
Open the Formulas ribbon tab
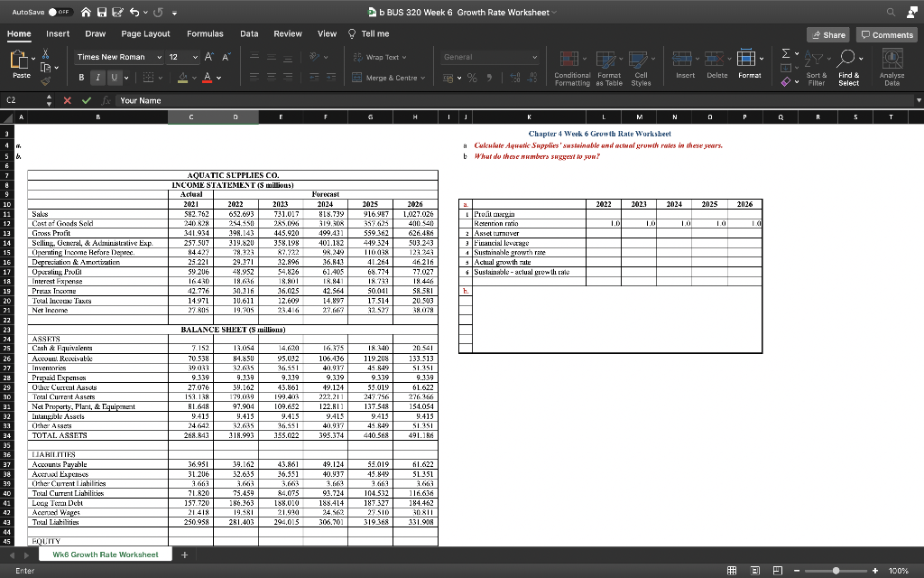click(x=205, y=33)
